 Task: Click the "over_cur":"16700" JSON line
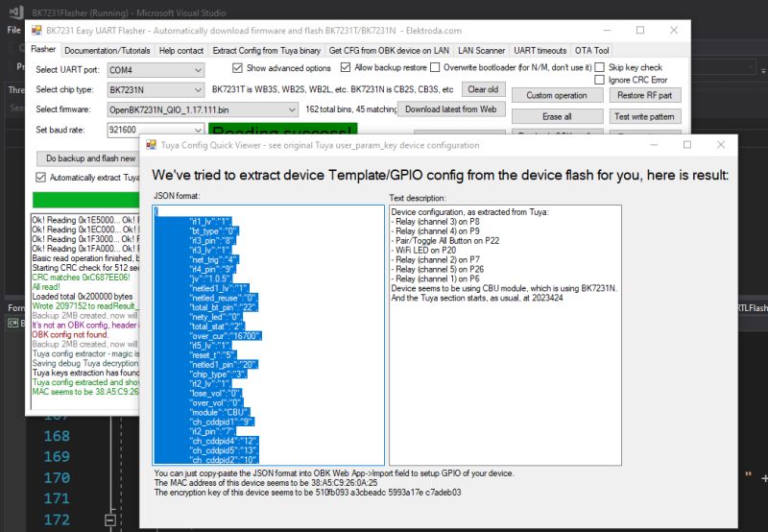tap(226, 335)
